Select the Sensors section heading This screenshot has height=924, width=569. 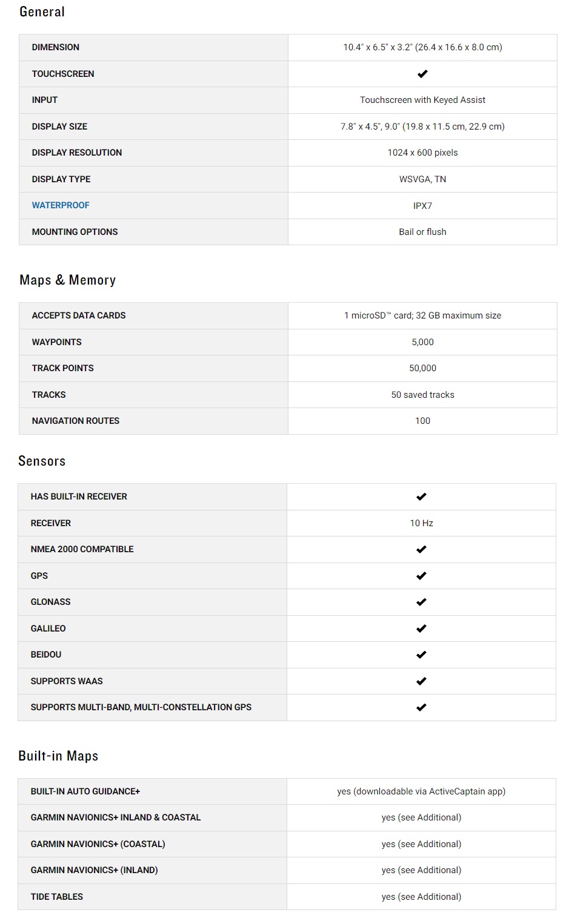coord(42,461)
